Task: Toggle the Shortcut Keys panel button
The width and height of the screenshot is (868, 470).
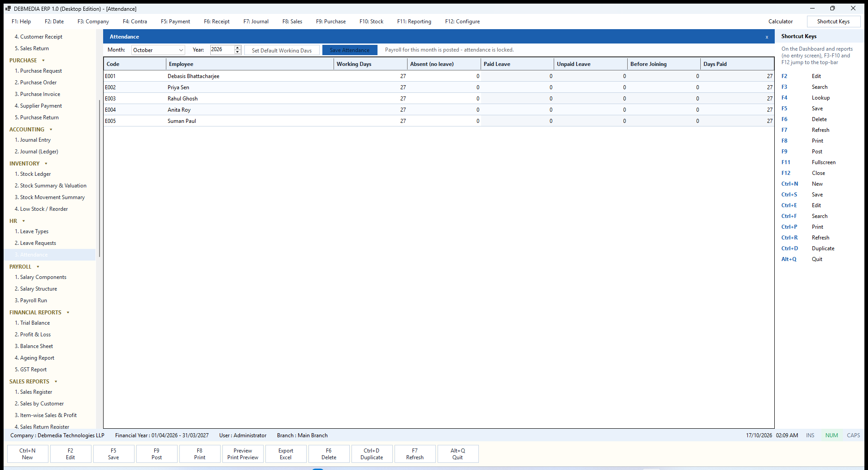Action: click(x=833, y=22)
